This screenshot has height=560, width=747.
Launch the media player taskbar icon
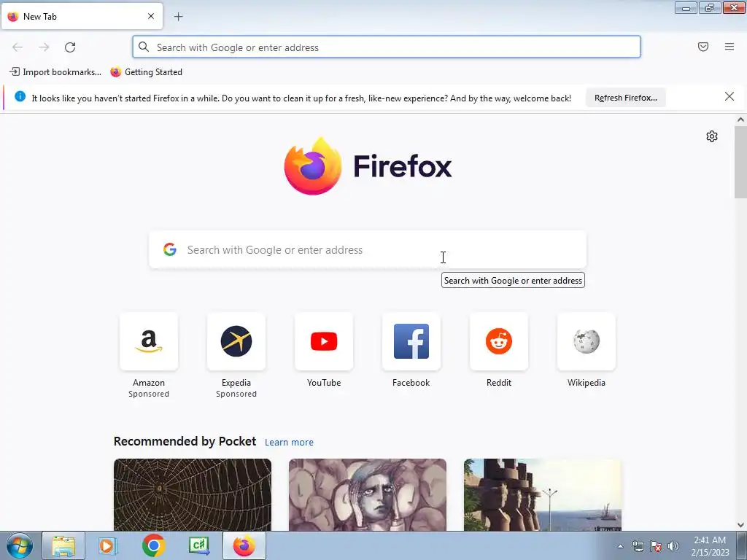point(108,545)
